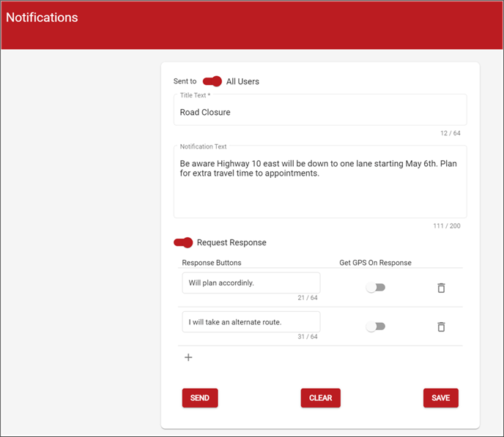Click the "Response Buttons" column header
The width and height of the screenshot is (504, 437).
tap(212, 263)
